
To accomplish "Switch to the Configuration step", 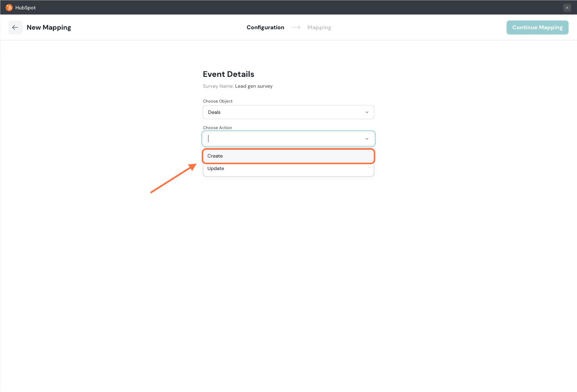I will [265, 27].
